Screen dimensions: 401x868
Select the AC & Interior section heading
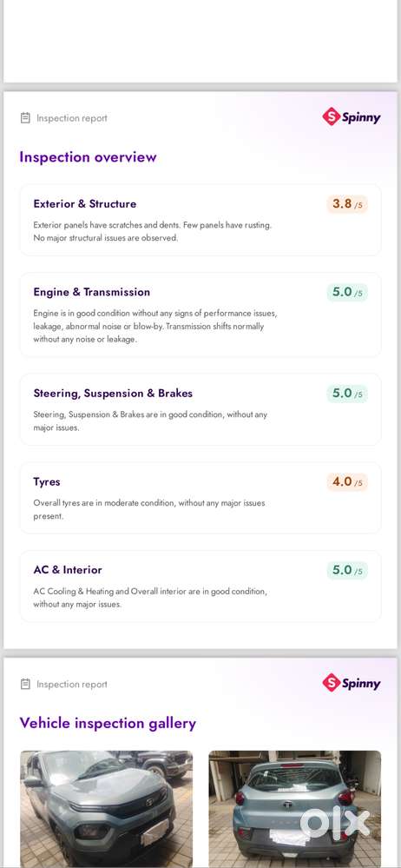click(68, 570)
